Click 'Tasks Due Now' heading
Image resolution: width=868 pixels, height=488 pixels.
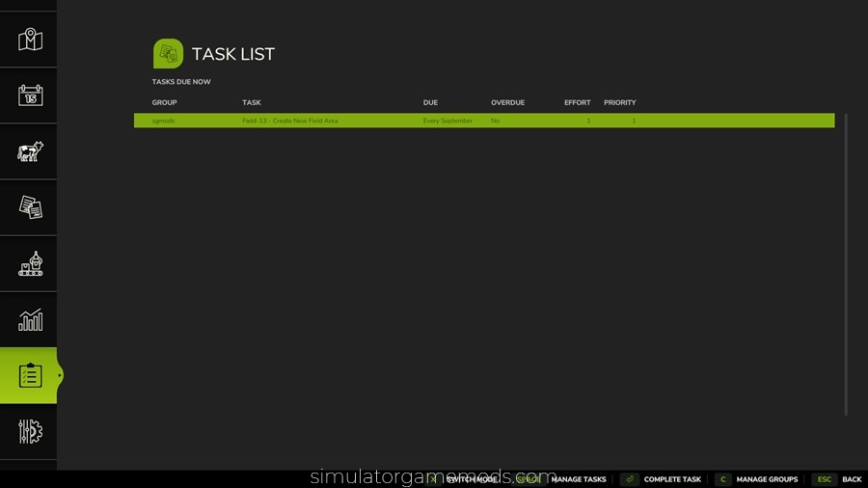click(181, 81)
